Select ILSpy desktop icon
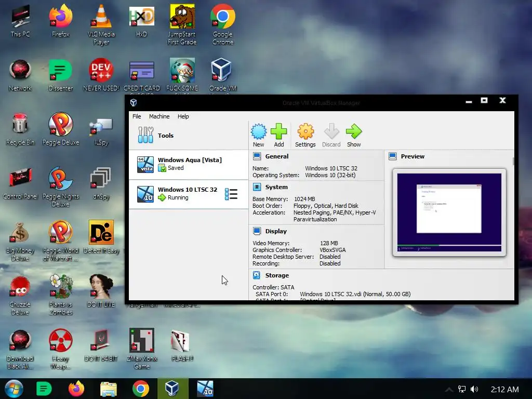 tap(101, 130)
